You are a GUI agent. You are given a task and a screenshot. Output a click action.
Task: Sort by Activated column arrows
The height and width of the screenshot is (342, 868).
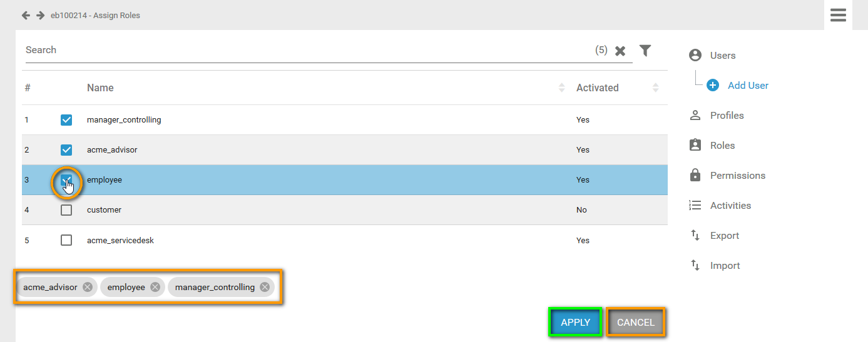pos(655,88)
